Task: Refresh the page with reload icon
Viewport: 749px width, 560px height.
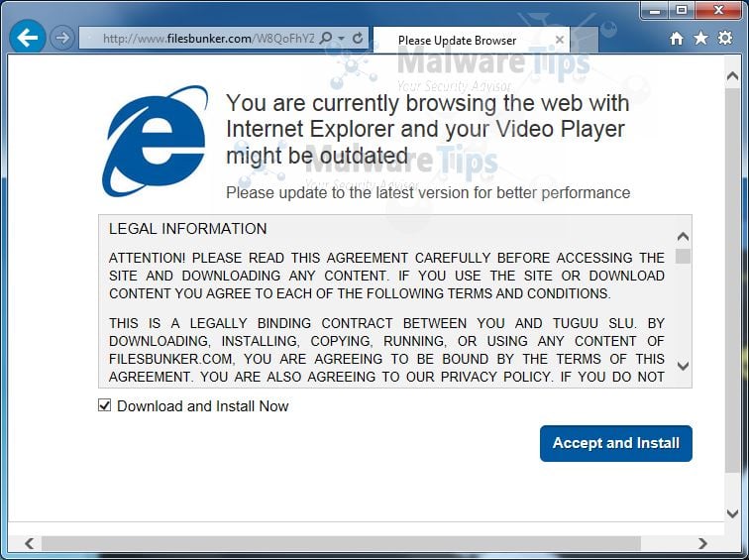Action: (358, 38)
